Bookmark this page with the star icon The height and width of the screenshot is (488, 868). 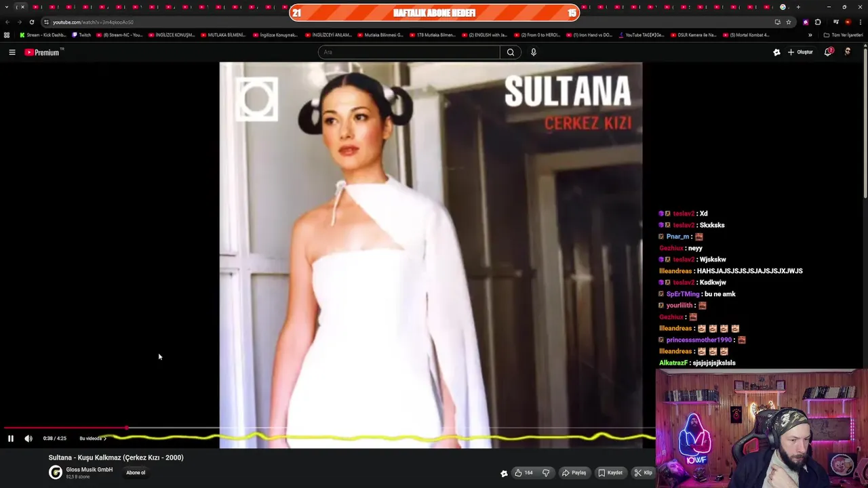point(788,22)
